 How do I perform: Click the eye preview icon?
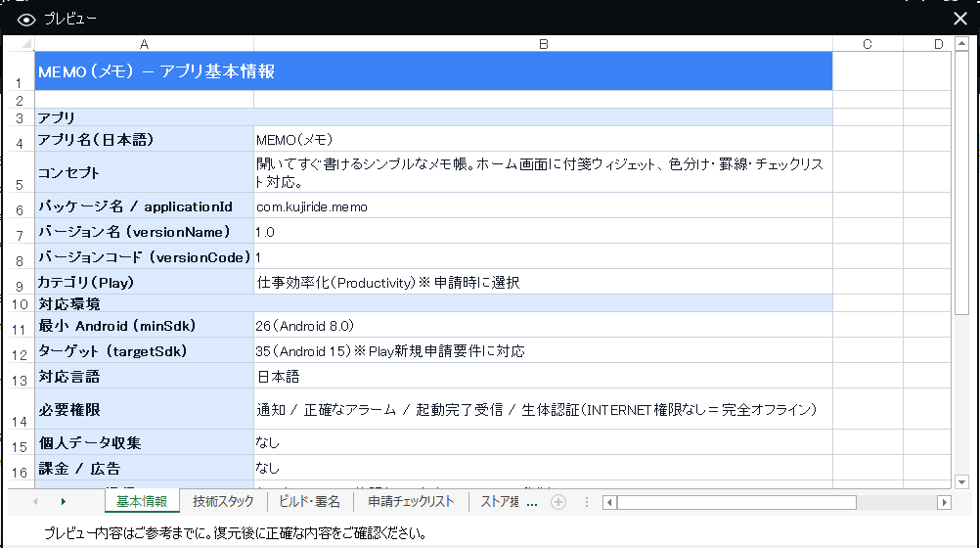pyautogui.click(x=26, y=20)
